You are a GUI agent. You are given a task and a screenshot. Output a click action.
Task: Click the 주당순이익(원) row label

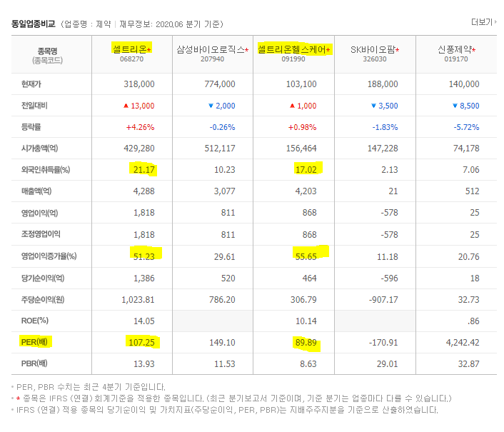pos(43,300)
